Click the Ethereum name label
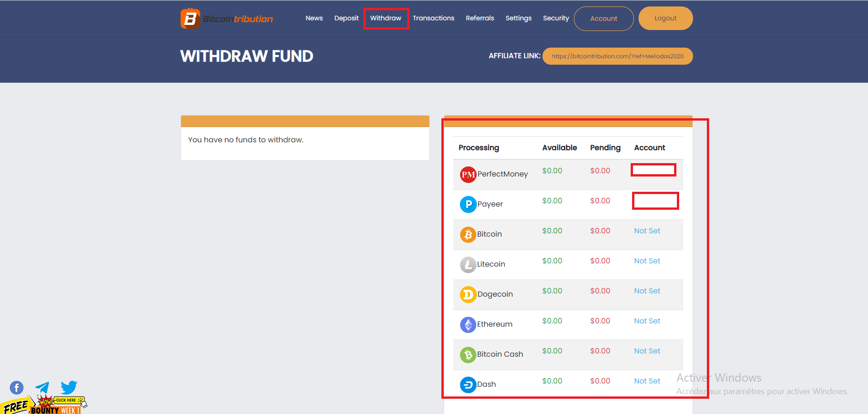 pyautogui.click(x=494, y=324)
